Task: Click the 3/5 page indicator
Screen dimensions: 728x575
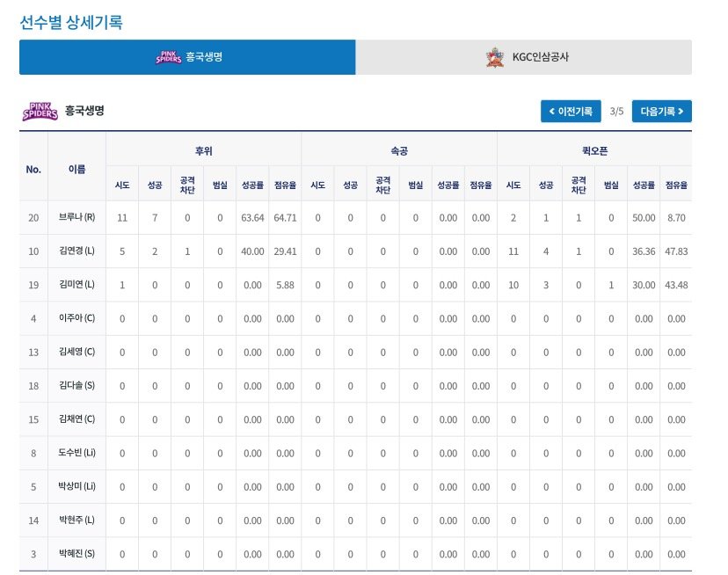Action: (616, 112)
